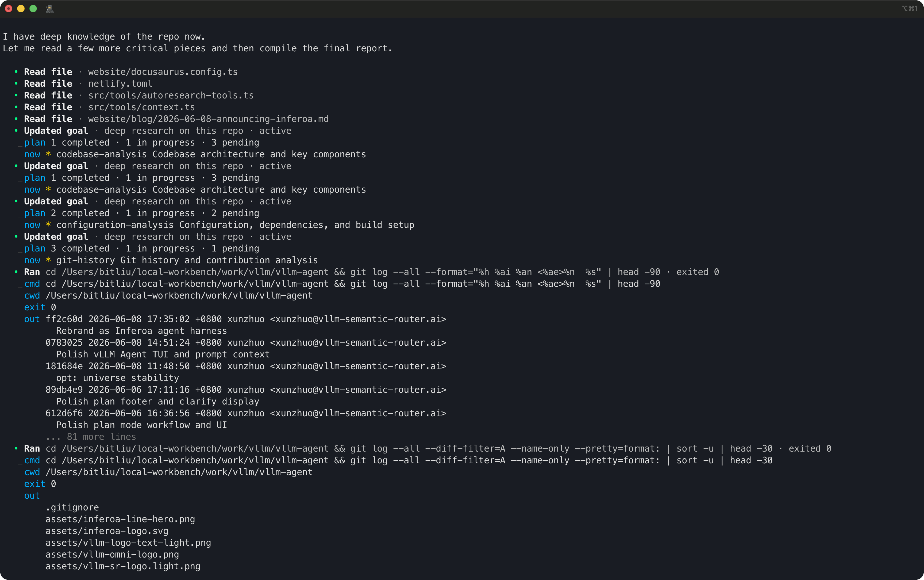Screen dimensions: 924x580
Task: Click commit hash ff2c60d
Action: pos(64,319)
